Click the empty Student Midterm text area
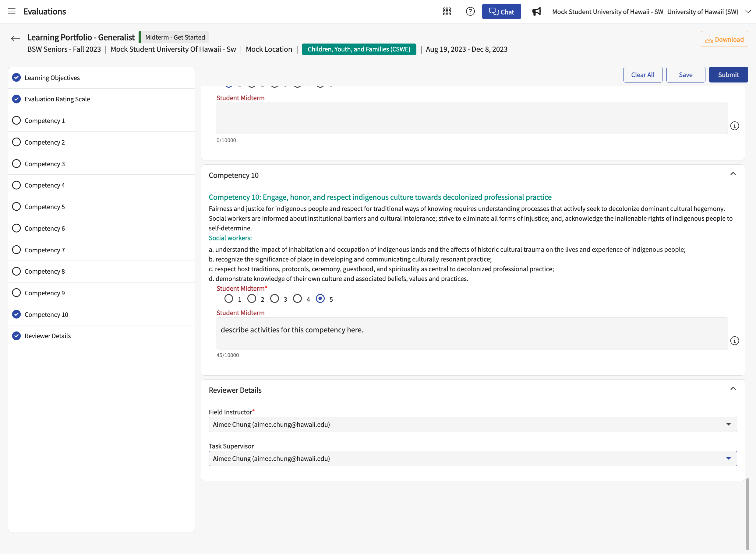 pyautogui.click(x=472, y=118)
